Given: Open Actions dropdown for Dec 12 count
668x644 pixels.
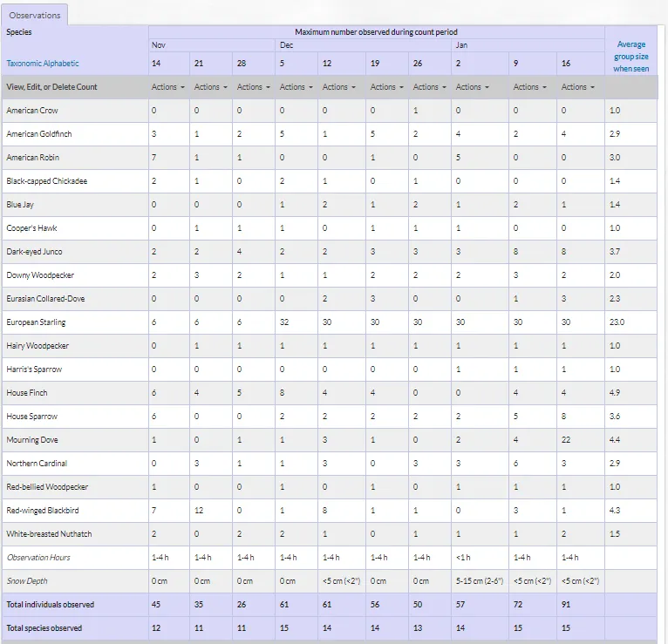Looking at the screenshot, I should point(338,87).
